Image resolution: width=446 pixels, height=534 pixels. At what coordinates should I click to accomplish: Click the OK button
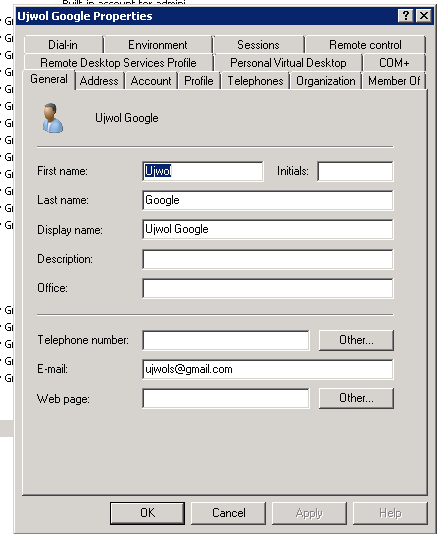(x=147, y=513)
